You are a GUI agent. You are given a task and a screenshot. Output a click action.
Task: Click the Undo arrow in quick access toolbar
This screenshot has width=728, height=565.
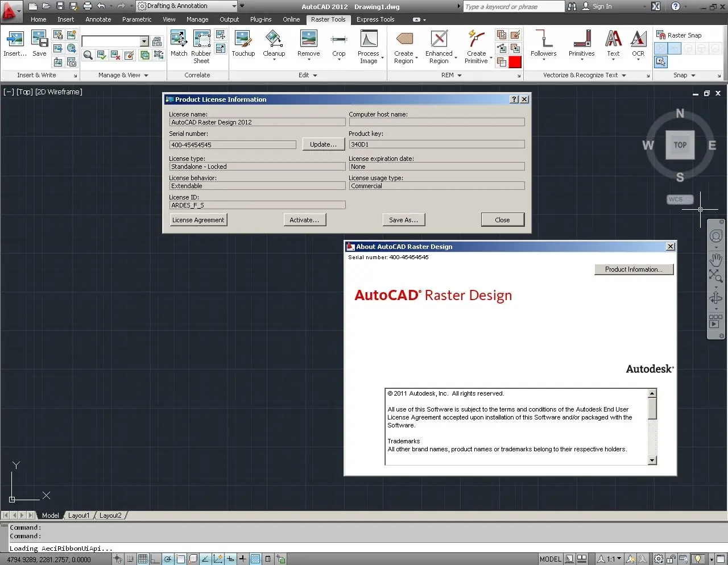pyautogui.click(x=101, y=6)
